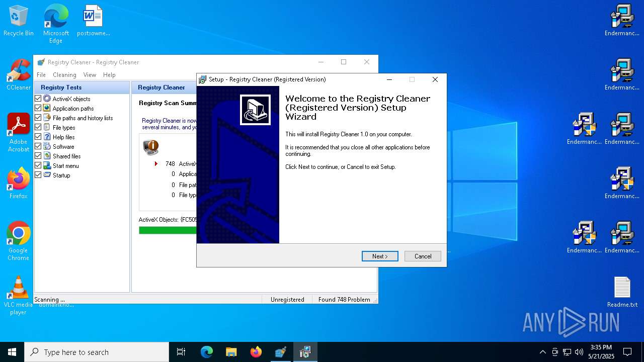The image size is (644, 362).
Task: Open the View menu in Registry Cleaner
Action: point(90,75)
